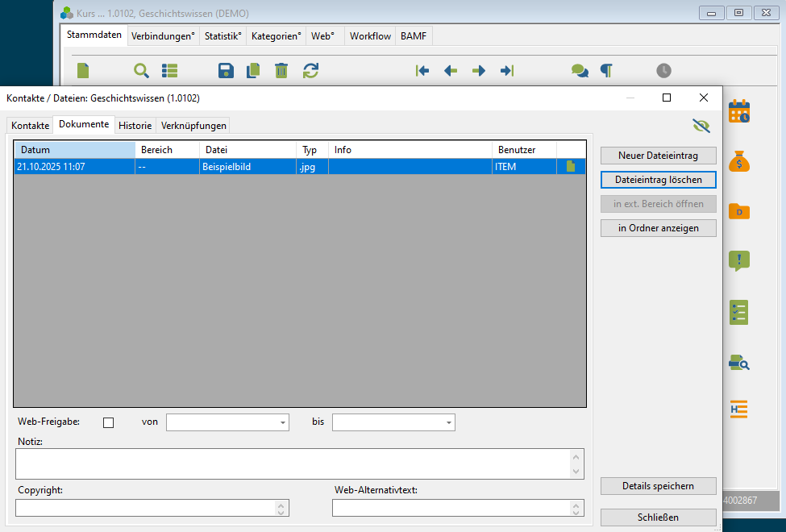
Task: Open the speech bubbles comments icon
Action: pos(580,71)
